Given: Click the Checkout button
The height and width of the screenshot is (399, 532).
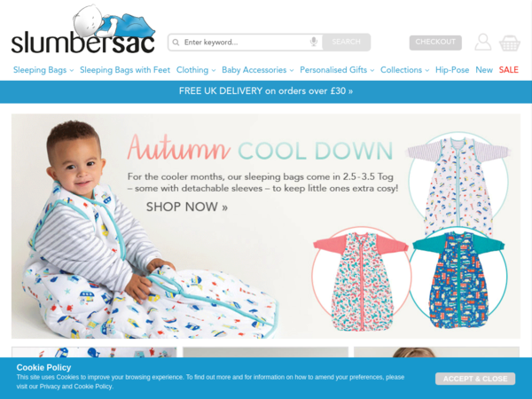Looking at the screenshot, I should [435, 43].
